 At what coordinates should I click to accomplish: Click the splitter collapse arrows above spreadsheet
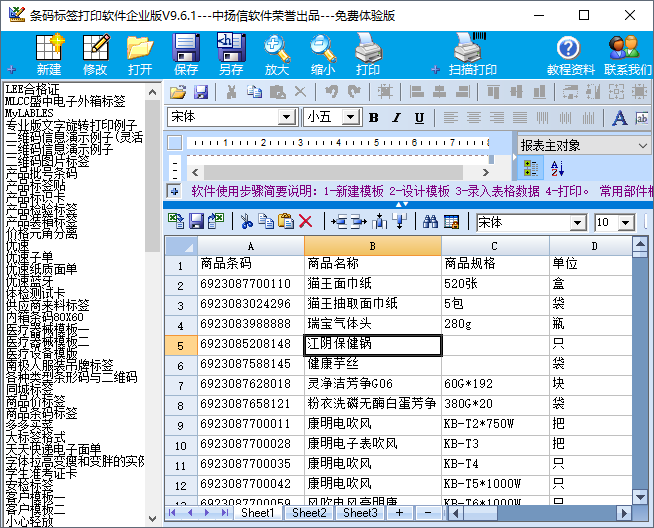402,204
